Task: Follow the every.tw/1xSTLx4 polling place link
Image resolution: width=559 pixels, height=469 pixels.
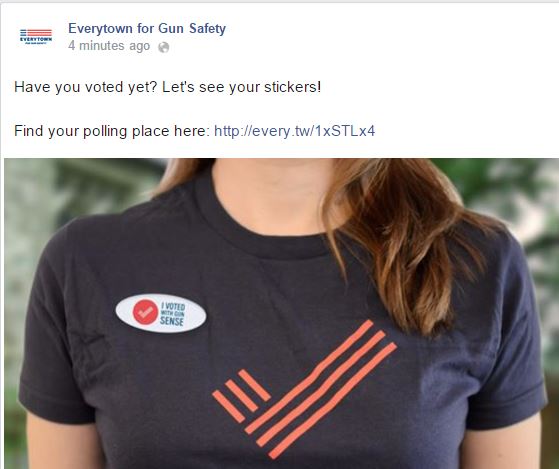Action: tap(294, 131)
